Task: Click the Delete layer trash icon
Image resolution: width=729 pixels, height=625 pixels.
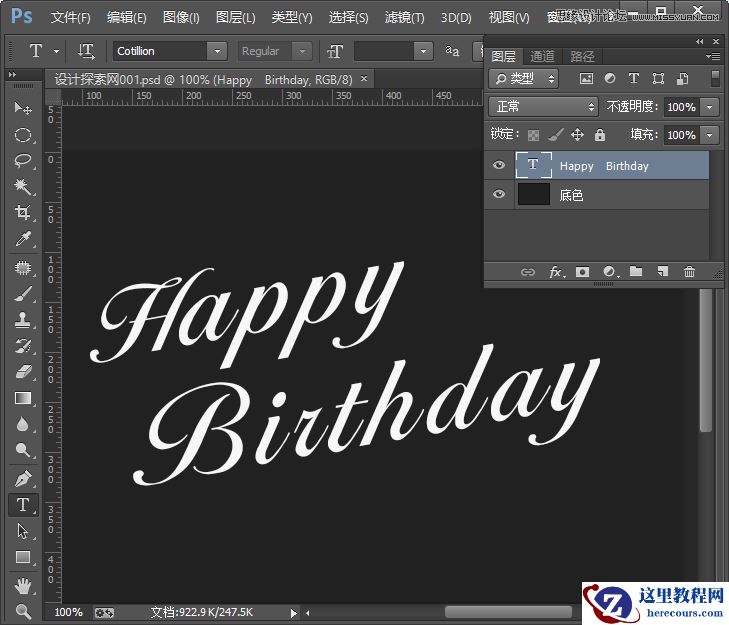Action: (x=689, y=272)
